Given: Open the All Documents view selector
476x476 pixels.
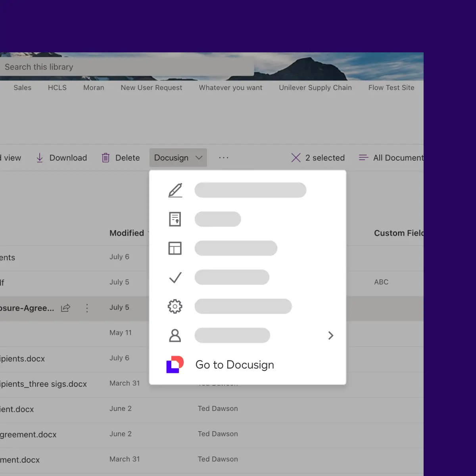Looking at the screenshot, I should coord(392,158).
